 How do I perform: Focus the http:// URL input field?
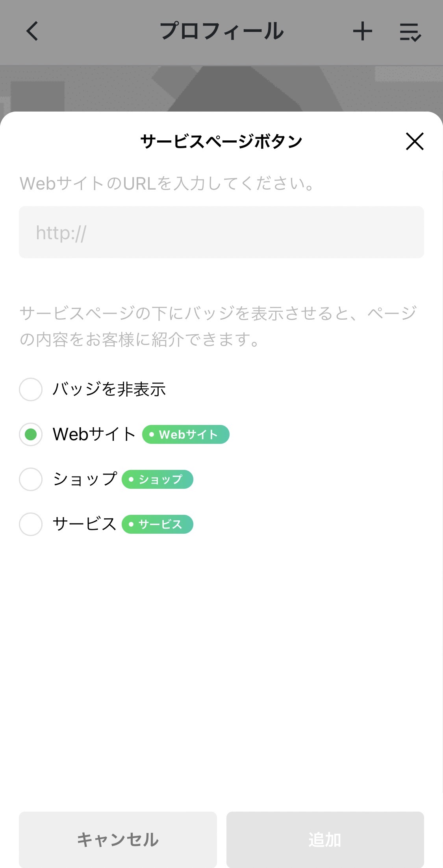click(221, 232)
